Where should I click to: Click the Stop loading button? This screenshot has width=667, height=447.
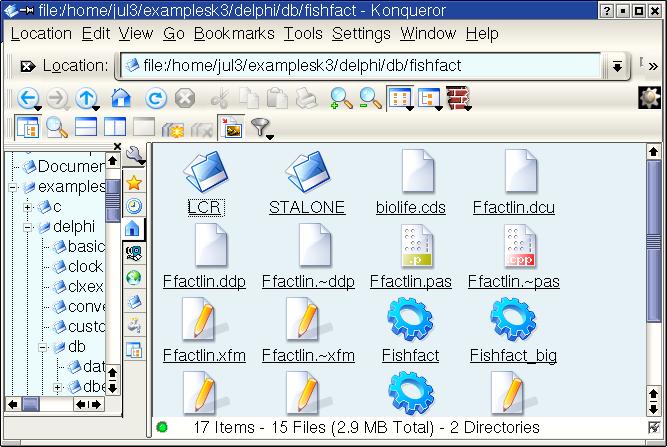click(185, 98)
